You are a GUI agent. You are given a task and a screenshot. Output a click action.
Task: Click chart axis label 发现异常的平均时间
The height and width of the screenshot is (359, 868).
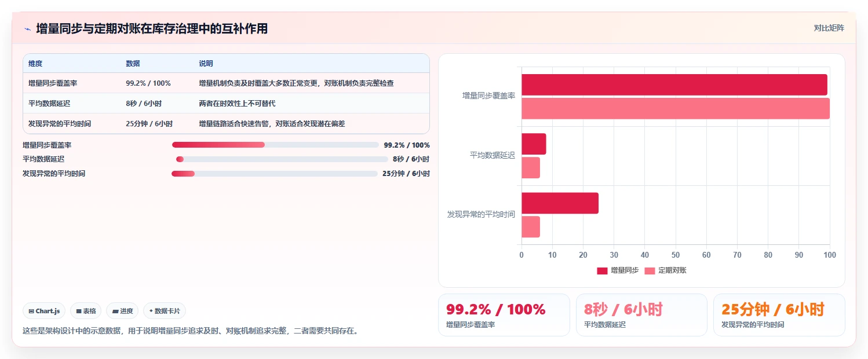481,214
